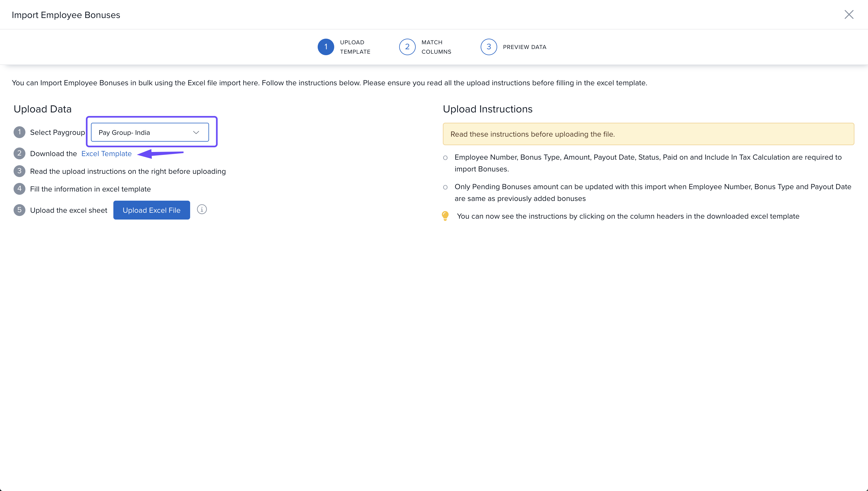Image resolution: width=868 pixels, height=491 pixels.
Task: Go to Match Columns step label
Action: tap(436, 47)
